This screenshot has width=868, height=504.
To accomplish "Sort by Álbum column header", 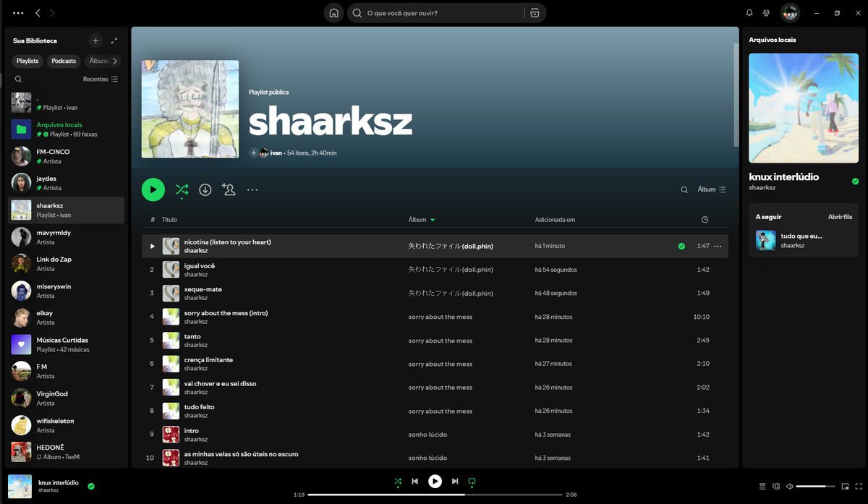I will point(422,220).
